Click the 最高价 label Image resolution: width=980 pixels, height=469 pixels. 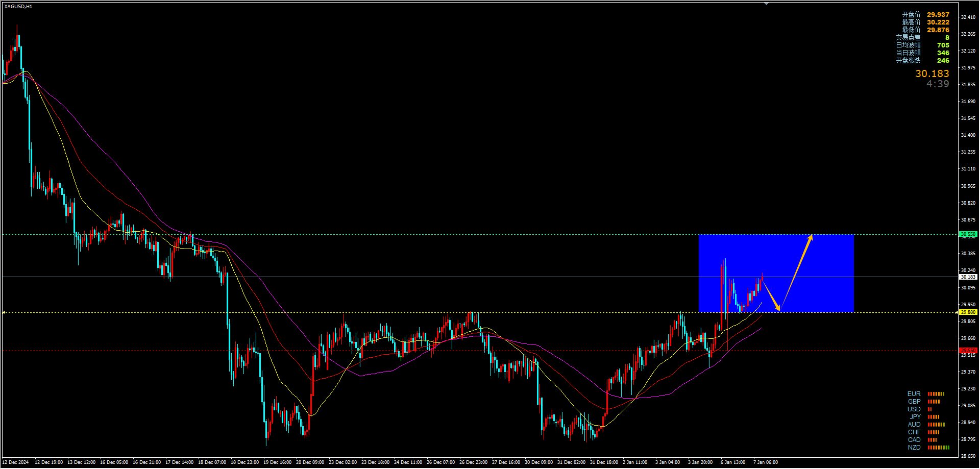911,22
